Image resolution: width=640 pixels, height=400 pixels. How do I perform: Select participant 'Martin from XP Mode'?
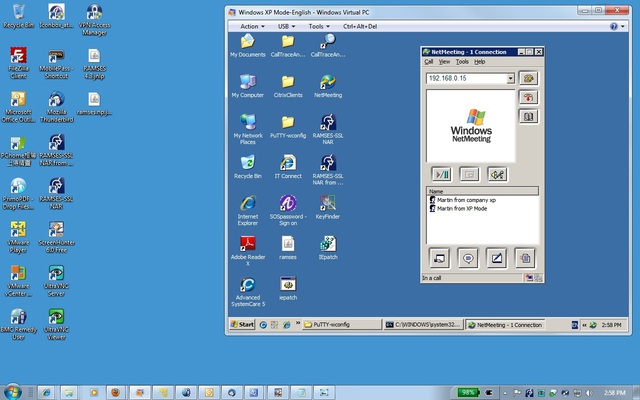click(x=458, y=209)
